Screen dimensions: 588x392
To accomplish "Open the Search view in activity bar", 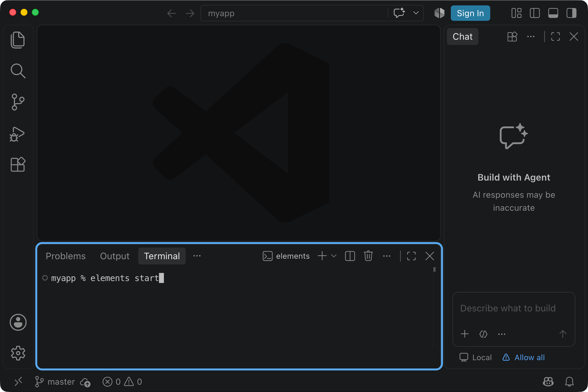I will [x=18, y=71].
